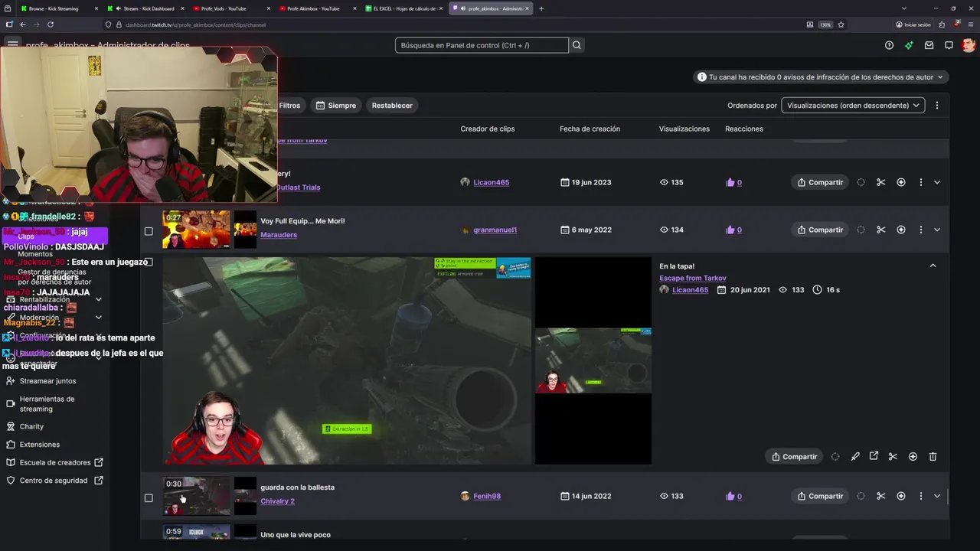Switch to the Profe Akimbox - YouTube tab
The width and height of the screenshot is (980, 551).
pos(318,8)
